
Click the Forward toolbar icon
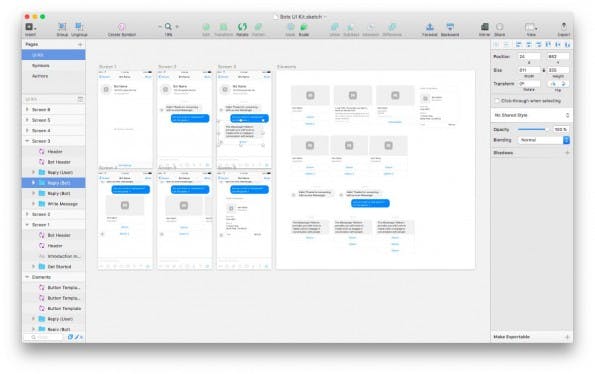click(x=430, y=27)
